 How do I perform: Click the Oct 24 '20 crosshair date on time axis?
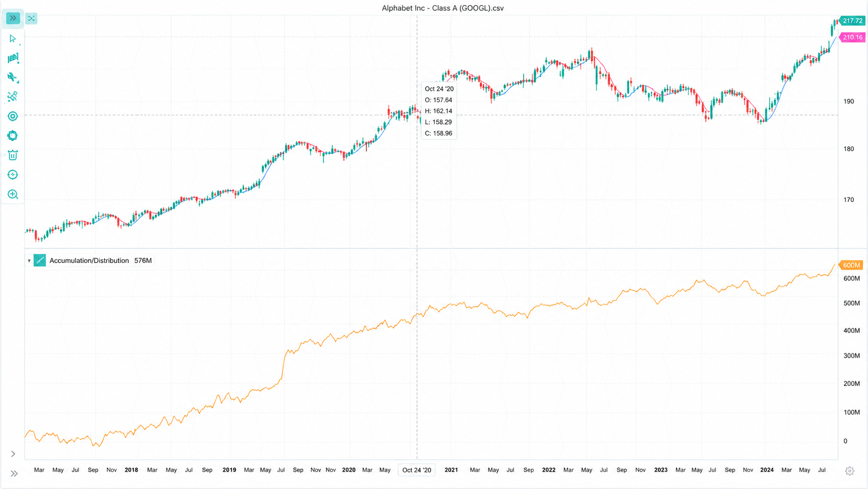point(417,470)
